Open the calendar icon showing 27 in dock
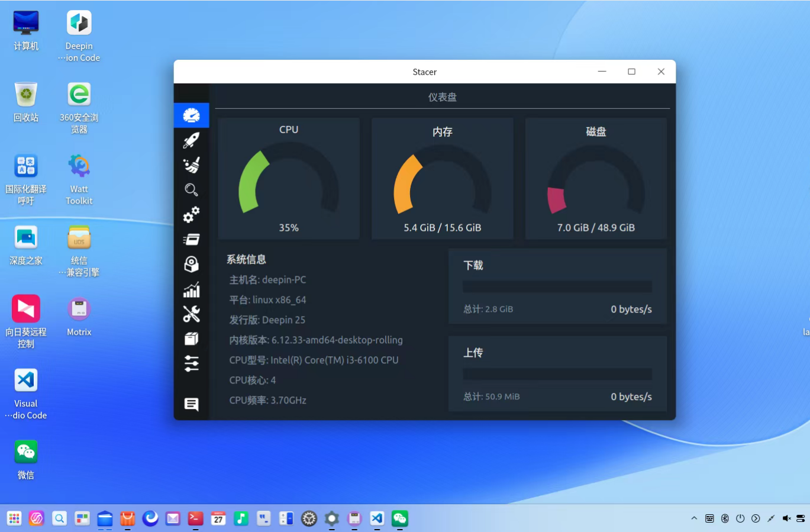 pyautogui.click(x=218, y=518)
